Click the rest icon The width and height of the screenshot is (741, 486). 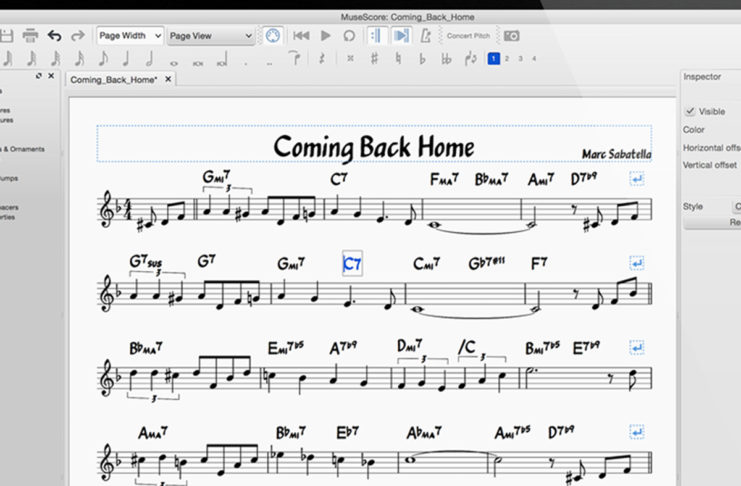click(322, 59)
